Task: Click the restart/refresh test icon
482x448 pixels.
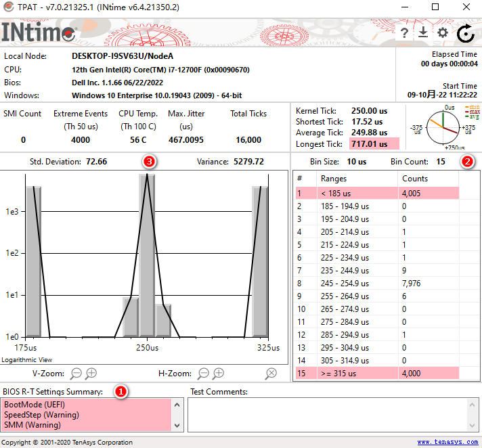Action: coord(465,33)
